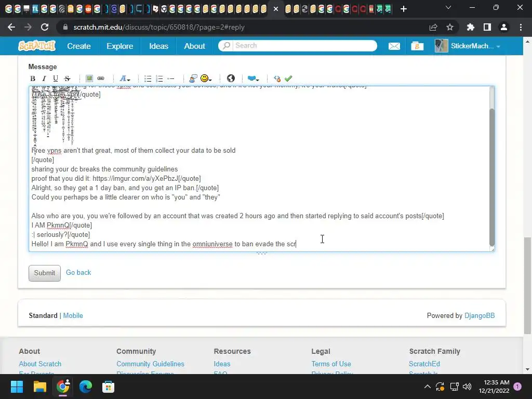
Task: Open the tab search chevron
Action: point(448,7)
